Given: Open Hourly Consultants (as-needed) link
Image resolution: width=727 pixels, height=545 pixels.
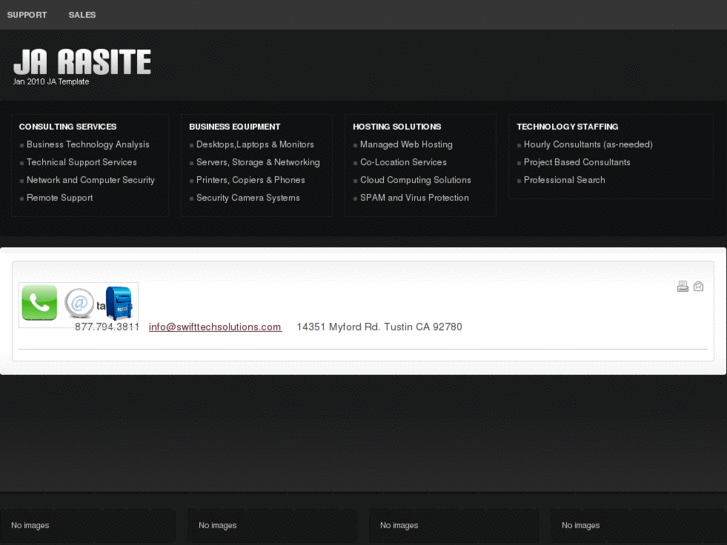Looking at the screenshot, I should (x=588, y=144).
